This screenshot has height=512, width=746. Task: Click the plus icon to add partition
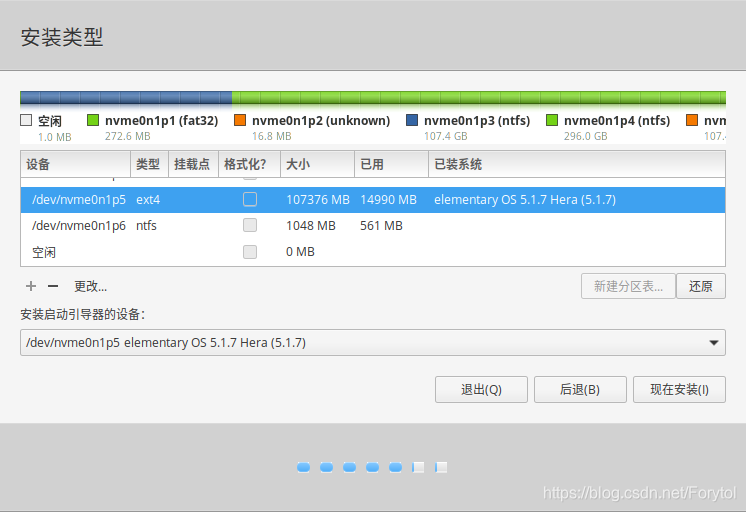[x=31, y=286]
